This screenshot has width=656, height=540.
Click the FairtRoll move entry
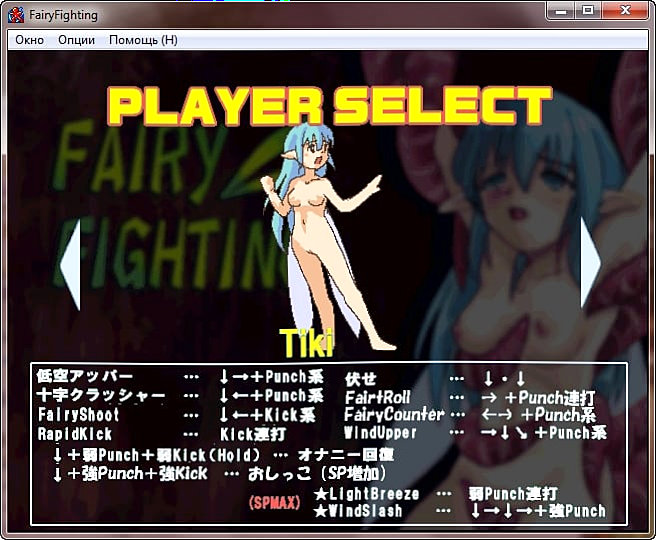(x=378, y=397)
